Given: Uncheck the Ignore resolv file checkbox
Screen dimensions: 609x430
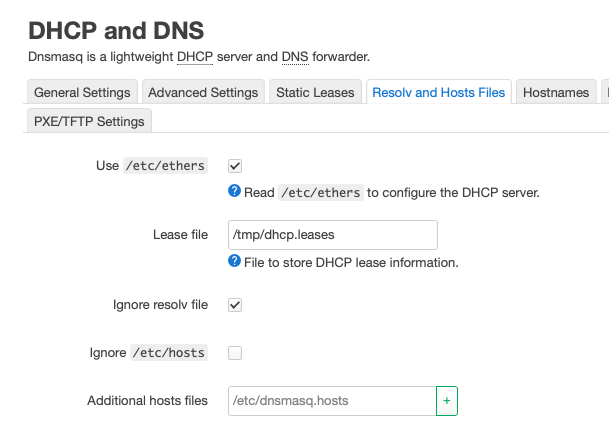Looking at the screenshot, I should click(x=235, y=305).
